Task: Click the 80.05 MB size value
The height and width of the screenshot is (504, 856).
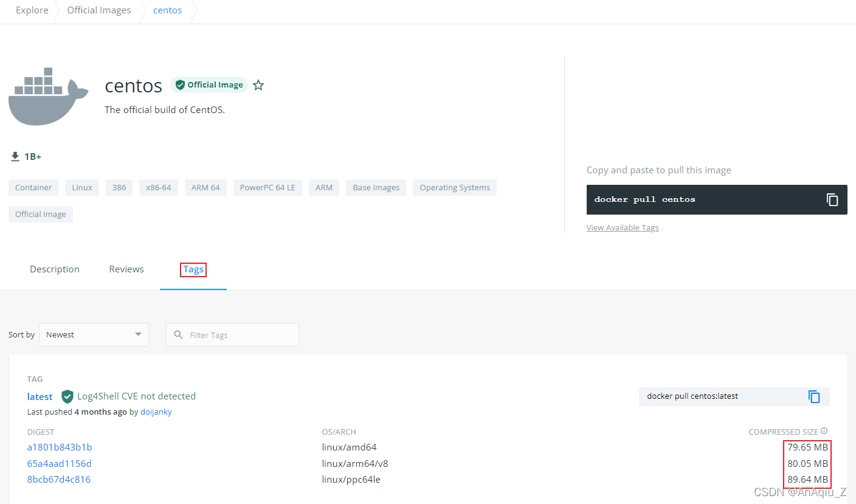Action: [x=807, y=464]
